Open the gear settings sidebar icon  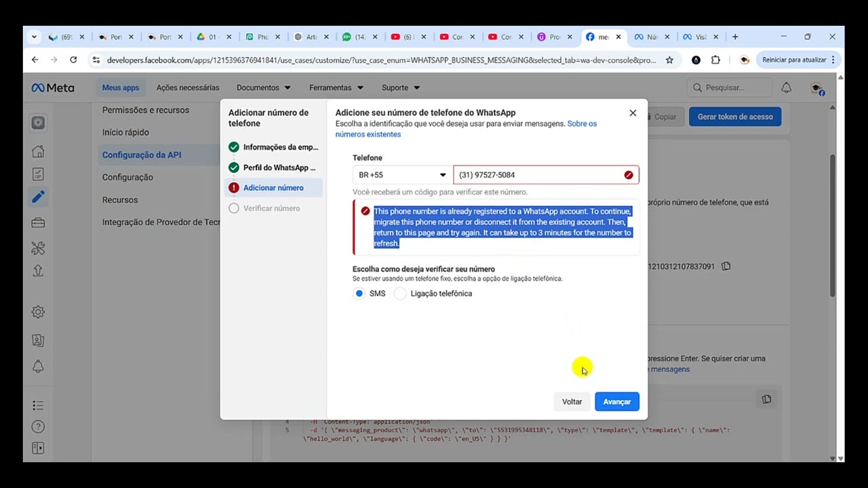(x=38, y=312)
